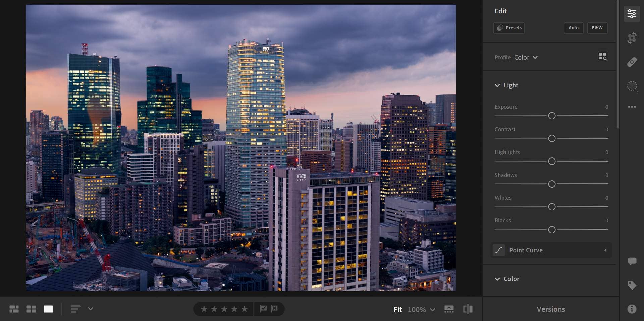The height and width of the screenshot is (321, 644).
Task: Open the Keywords tag panel
Action: coord(632,285)
